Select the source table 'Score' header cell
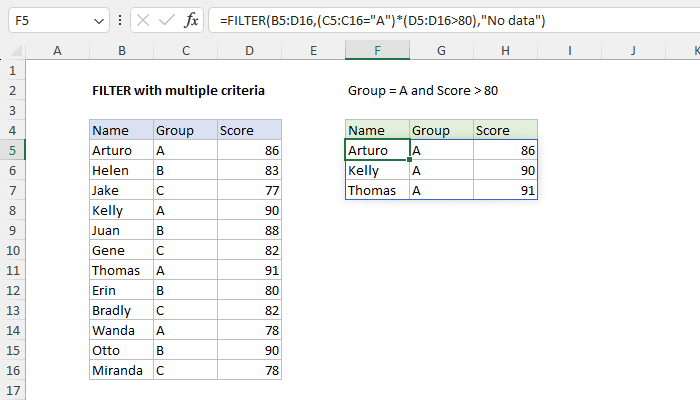 click(x=249, y=130)
